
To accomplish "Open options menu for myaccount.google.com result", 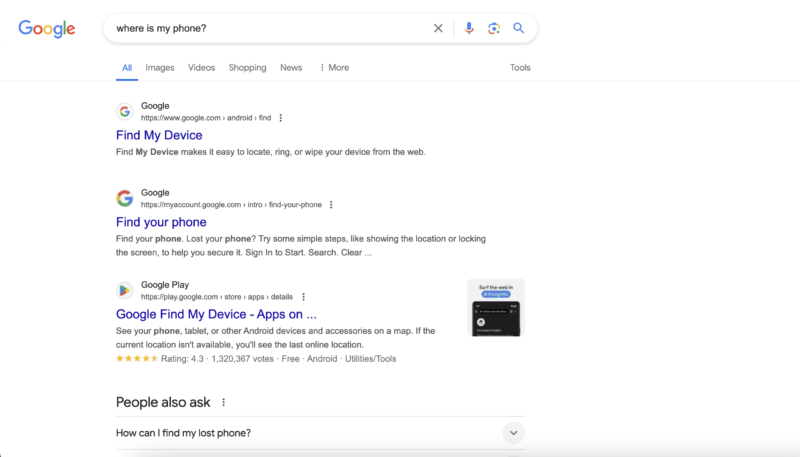I will click(x=331, y=205).
